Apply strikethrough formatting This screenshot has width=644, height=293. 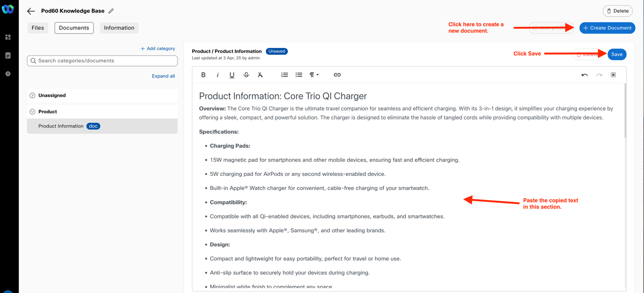click(x=246, y=75)
